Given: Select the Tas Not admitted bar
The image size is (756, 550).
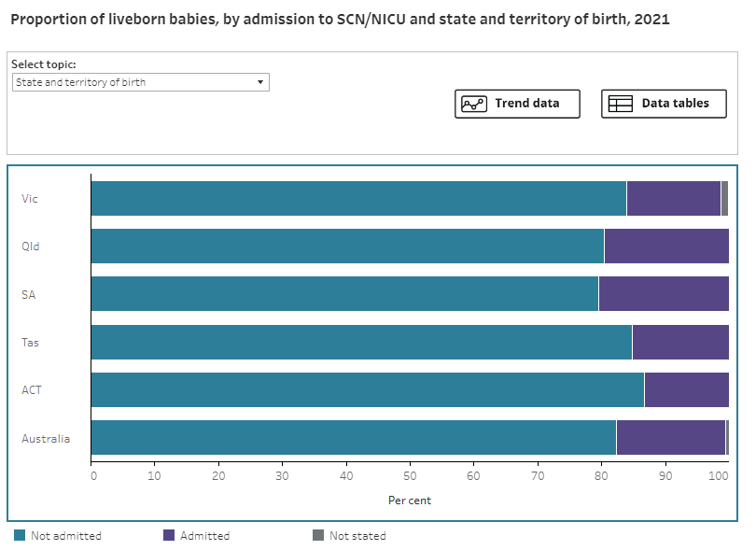Looking at the screenshot, I should pyautogui.click(x=361, y=342).
